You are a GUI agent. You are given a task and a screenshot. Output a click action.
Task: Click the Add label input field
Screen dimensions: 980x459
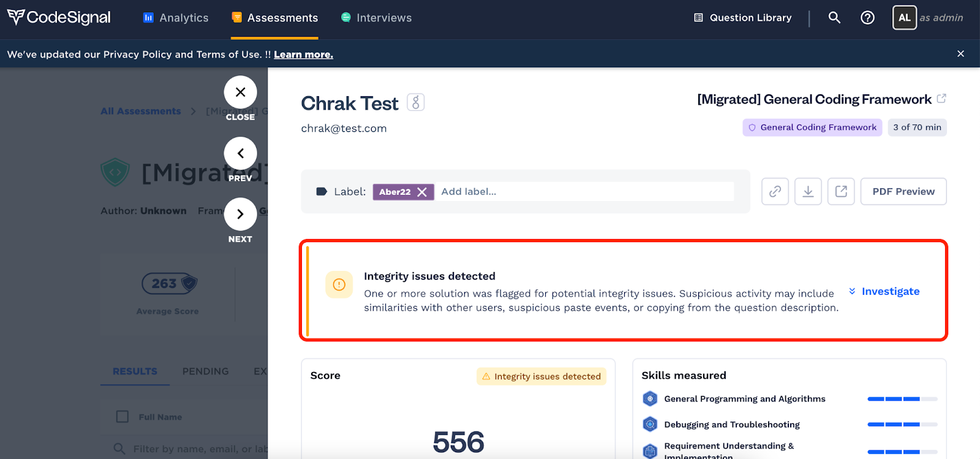click(x=587, y=192)
